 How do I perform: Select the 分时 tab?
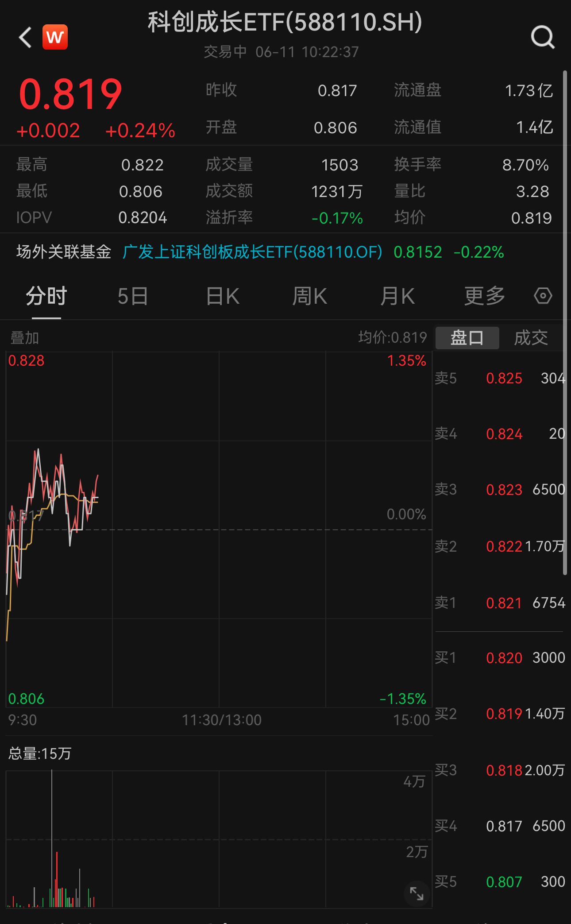(46, 296)
